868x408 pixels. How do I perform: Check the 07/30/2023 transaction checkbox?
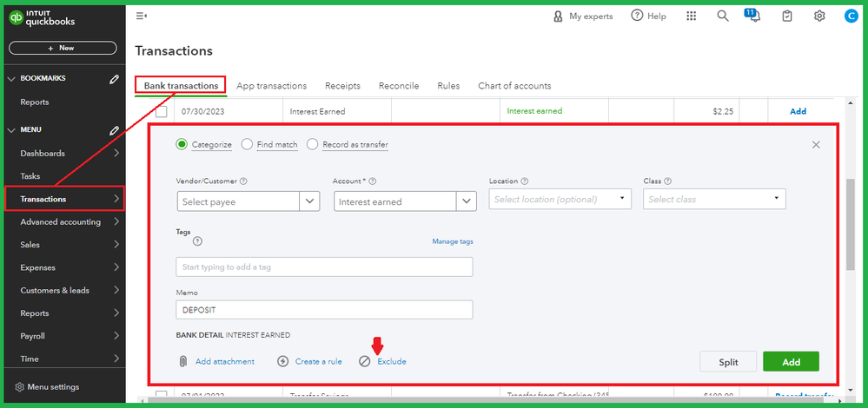(x=162, y=111)
